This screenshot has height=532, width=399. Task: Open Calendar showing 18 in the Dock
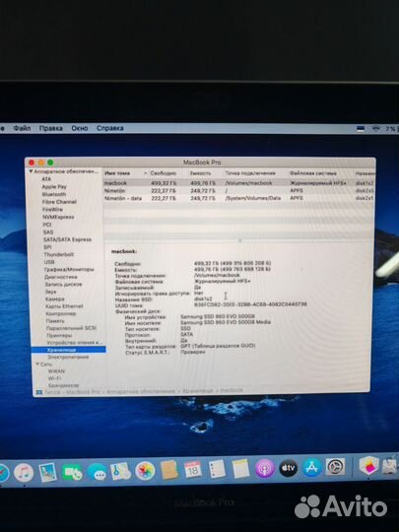tap(193, 470)
